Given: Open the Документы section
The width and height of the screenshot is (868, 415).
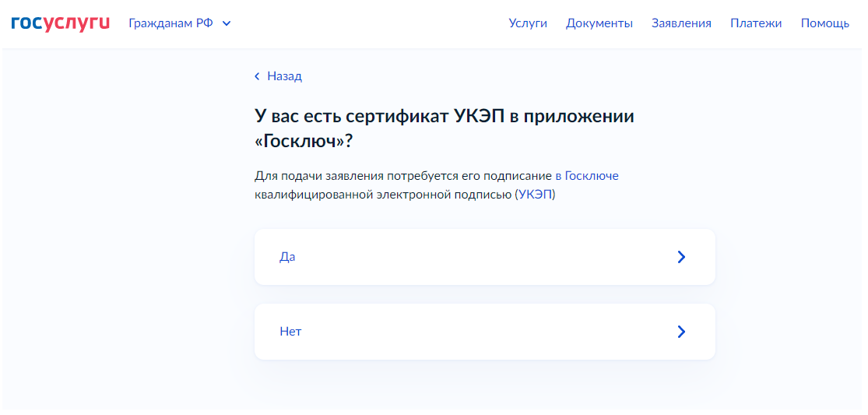Looking at the screenshot, I should 599,23.
